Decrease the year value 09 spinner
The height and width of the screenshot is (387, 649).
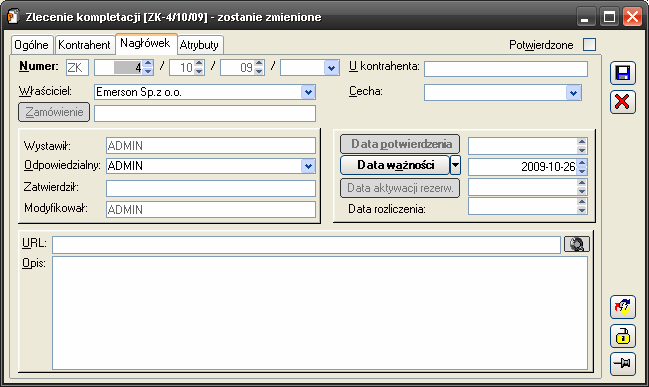click(259, 72)
